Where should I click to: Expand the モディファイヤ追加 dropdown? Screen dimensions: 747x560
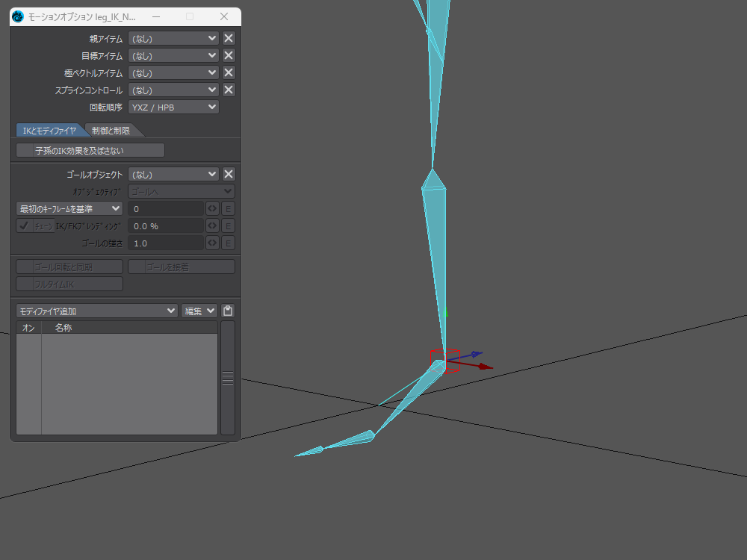(x=97, y=311)
